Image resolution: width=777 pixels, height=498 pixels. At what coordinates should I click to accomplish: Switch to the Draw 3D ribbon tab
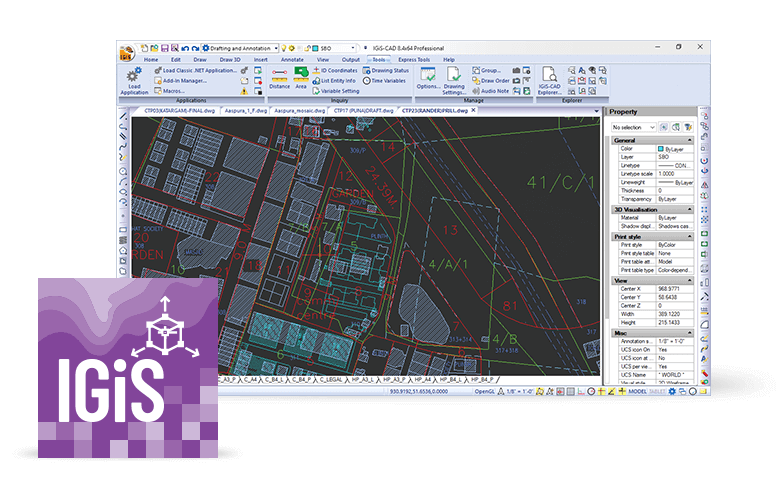[x=230, y=59]
